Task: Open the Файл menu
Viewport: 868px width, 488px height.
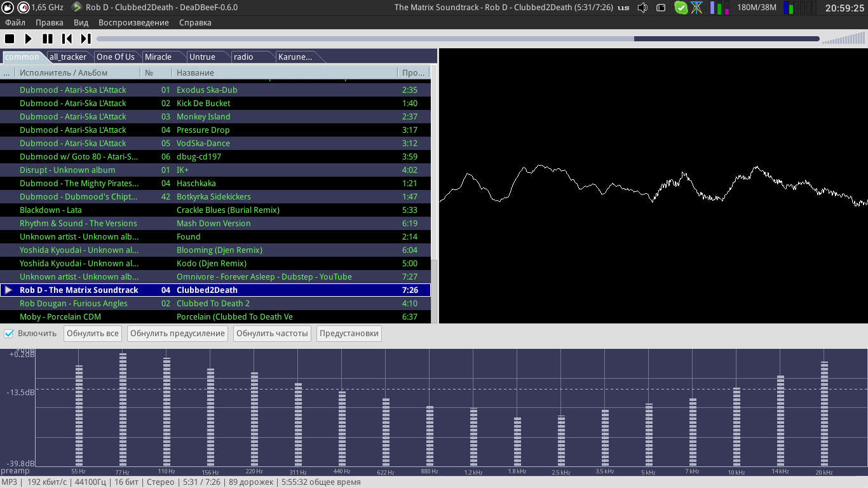Action: pyautogui.click(x=15, y=22)
